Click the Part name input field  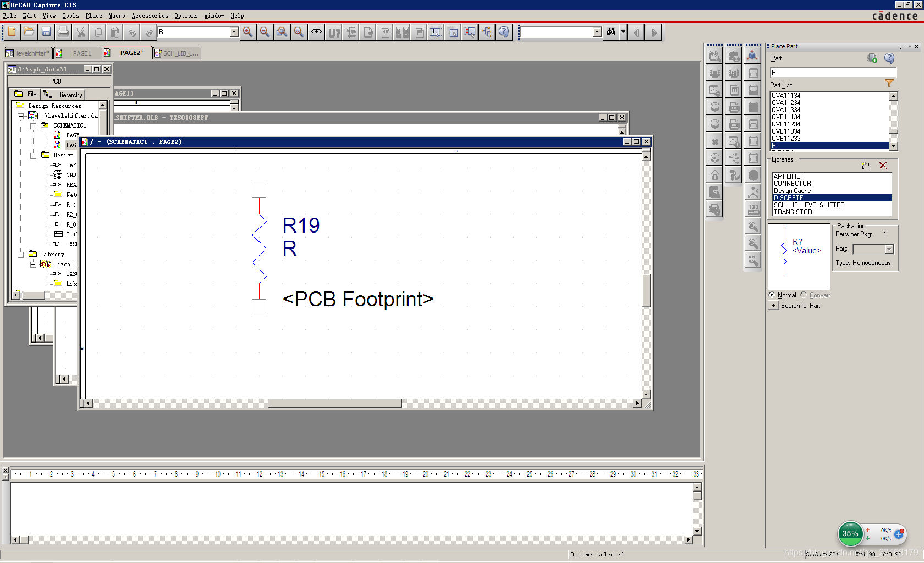pyautogui.click(x=833, y=73)
